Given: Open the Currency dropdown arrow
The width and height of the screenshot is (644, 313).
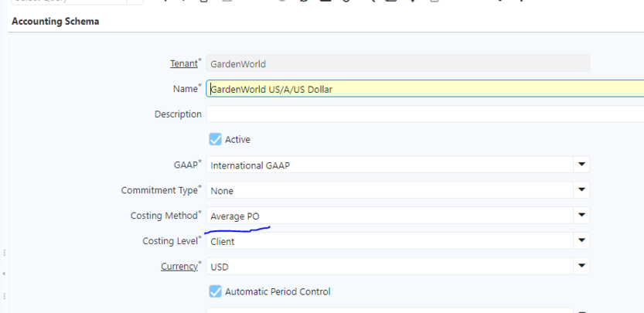Looking at the screenshot, I should point(581,267).
